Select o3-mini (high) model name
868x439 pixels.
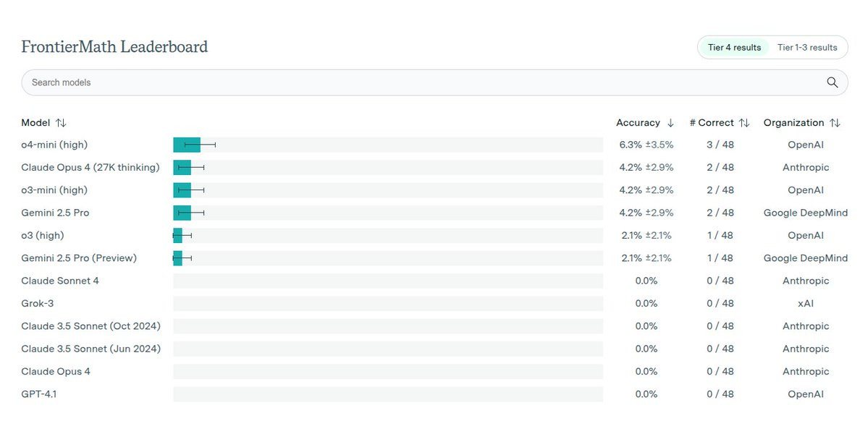pyautogui.click(x=54, y=190)
